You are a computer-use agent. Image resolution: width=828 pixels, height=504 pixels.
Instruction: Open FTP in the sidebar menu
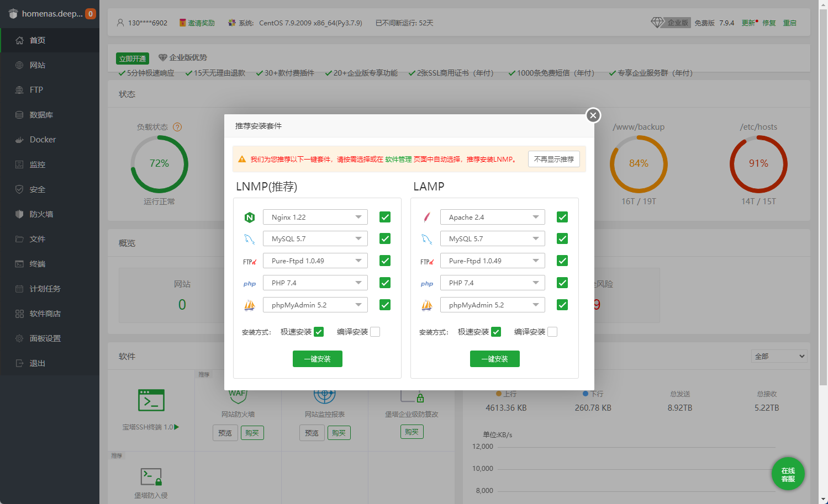(x=50, y=90)
